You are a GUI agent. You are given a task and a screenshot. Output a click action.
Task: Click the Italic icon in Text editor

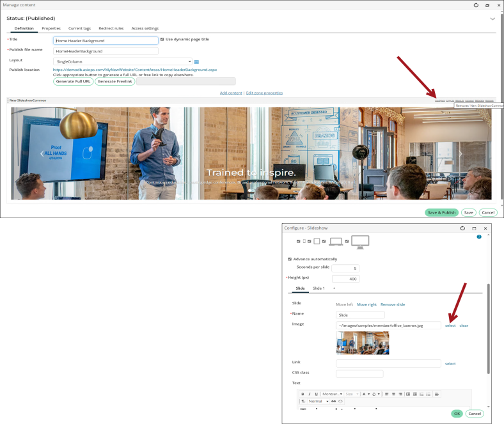click(x=309, y=394)
